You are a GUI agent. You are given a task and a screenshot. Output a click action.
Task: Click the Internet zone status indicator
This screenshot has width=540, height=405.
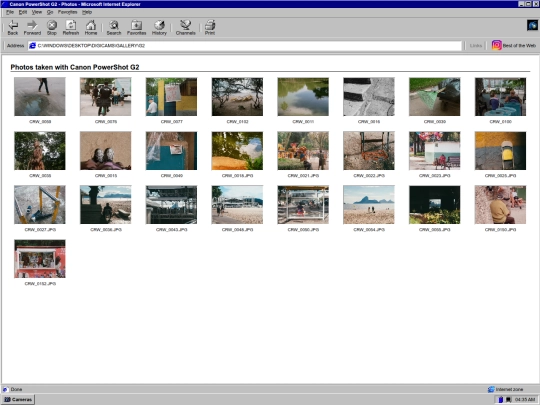tap(506, 390)
